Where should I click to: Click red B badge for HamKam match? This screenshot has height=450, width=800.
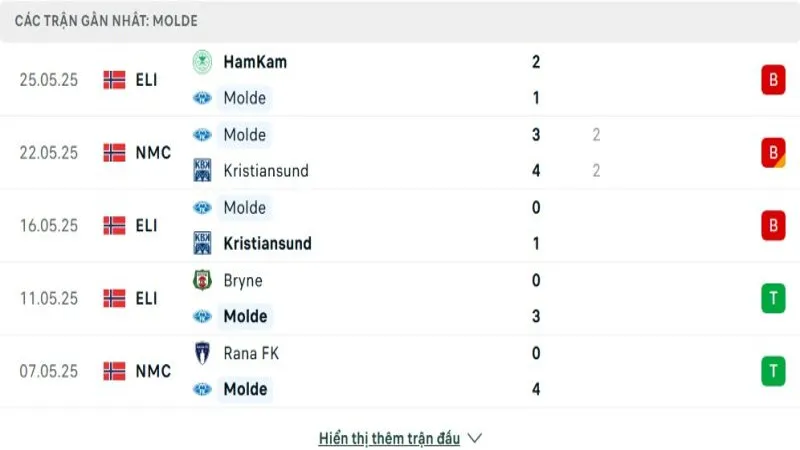tap(772, 80)
